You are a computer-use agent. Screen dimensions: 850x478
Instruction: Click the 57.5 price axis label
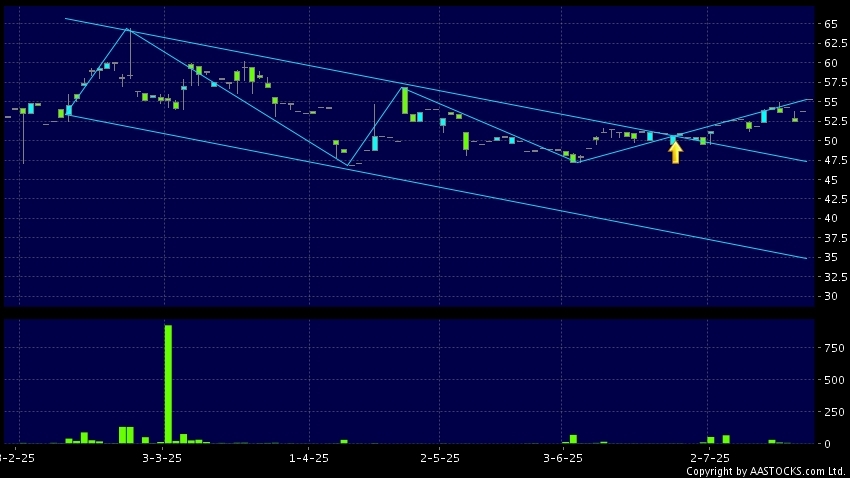click(836, 82)
